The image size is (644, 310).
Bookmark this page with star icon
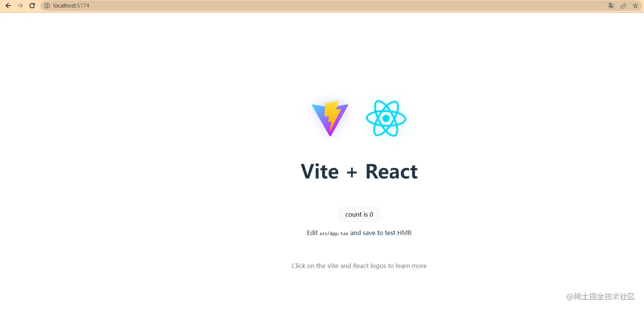(635, 6)
